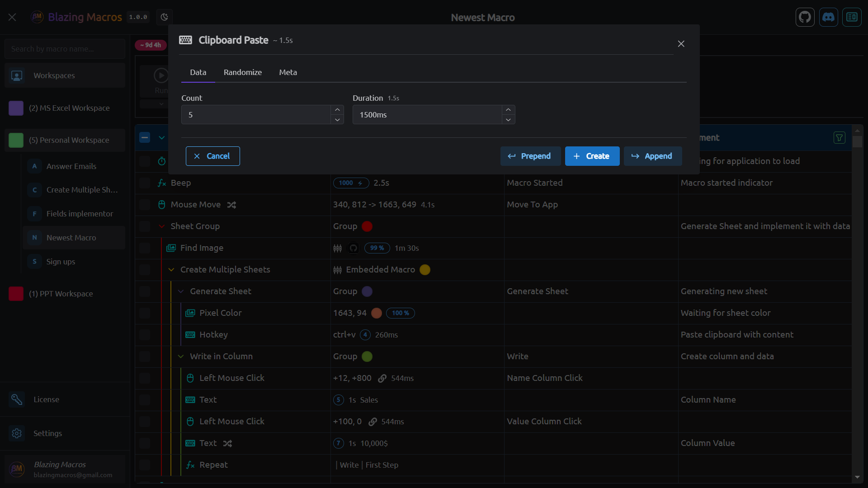Image resolution: width=868 pixels, height=488 pixels.
Task: Click the Find Image row icon
Action: coord(171,248)
